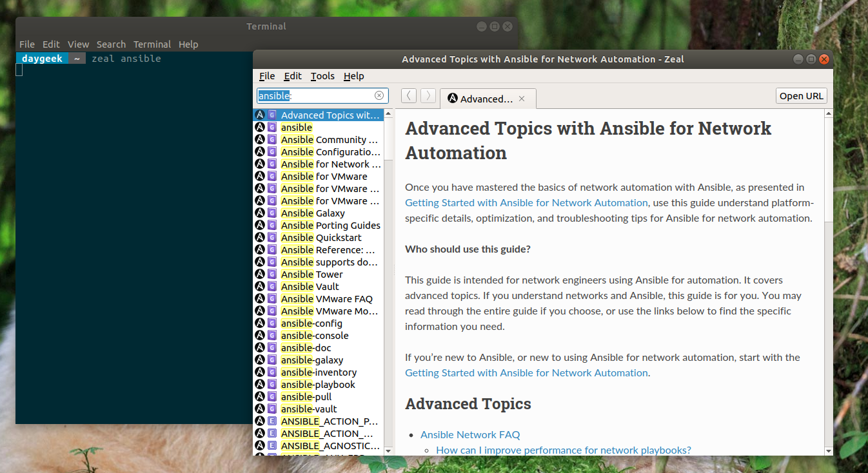Open the Terminal window's File menu

27,44
